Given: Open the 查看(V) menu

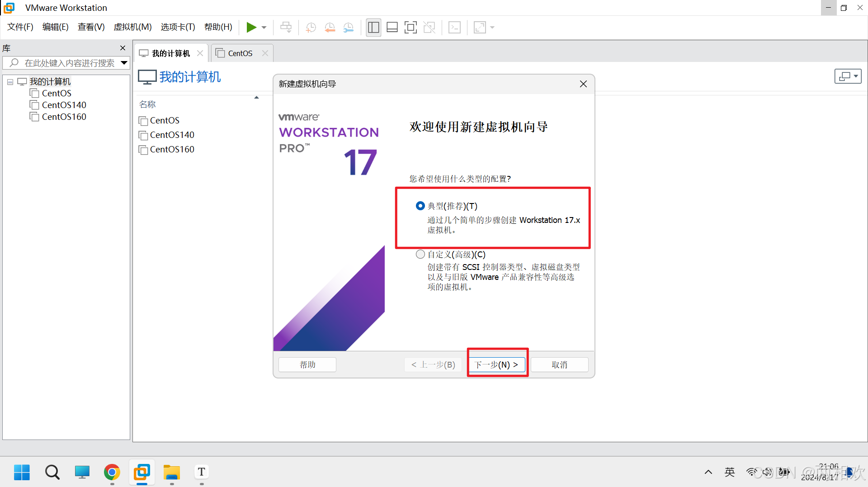Looking at the screenshot, I should [91, 27].
